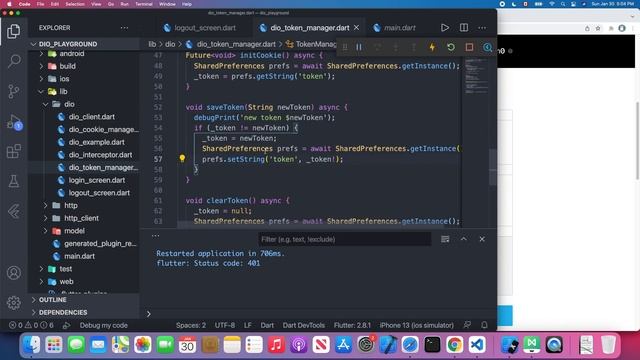640x360 pixels.
Task: Close the dio_token_manager.dart tab
Action: (357, 28)
